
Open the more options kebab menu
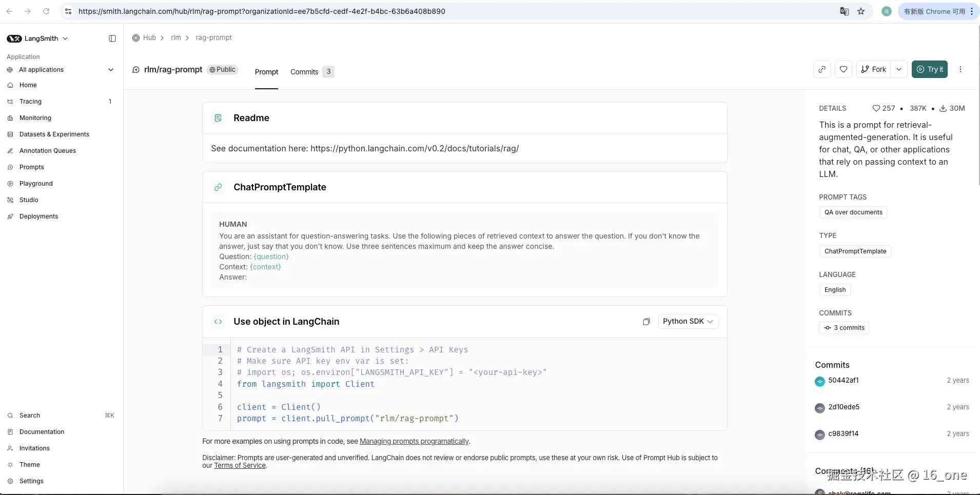[x=961, y=69]
